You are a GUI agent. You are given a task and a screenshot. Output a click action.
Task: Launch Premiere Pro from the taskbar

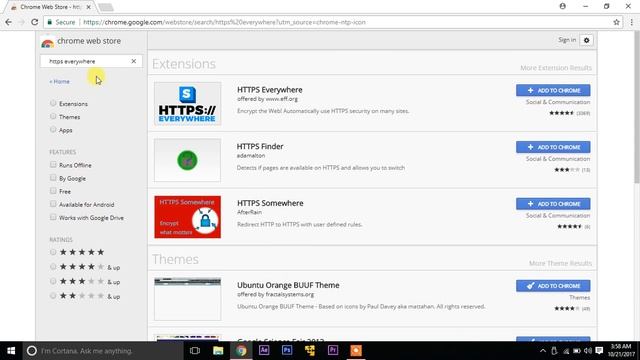pos(333,351)
